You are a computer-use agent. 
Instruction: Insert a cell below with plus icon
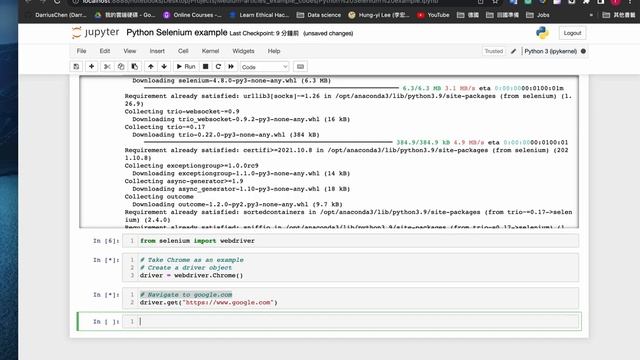coord(91,67)
